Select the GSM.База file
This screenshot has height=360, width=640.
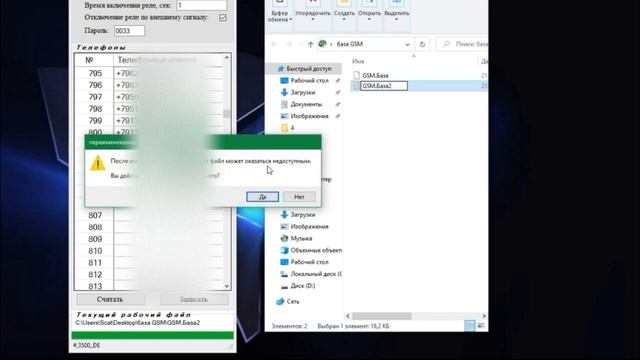(375, 75)
